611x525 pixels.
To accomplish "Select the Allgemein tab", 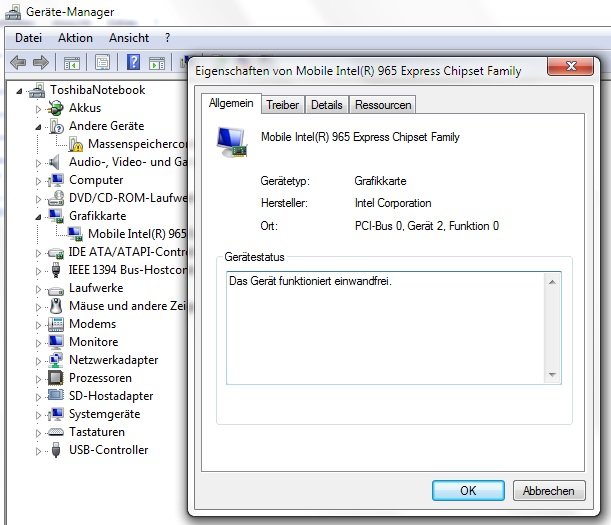I will (231, 103).
